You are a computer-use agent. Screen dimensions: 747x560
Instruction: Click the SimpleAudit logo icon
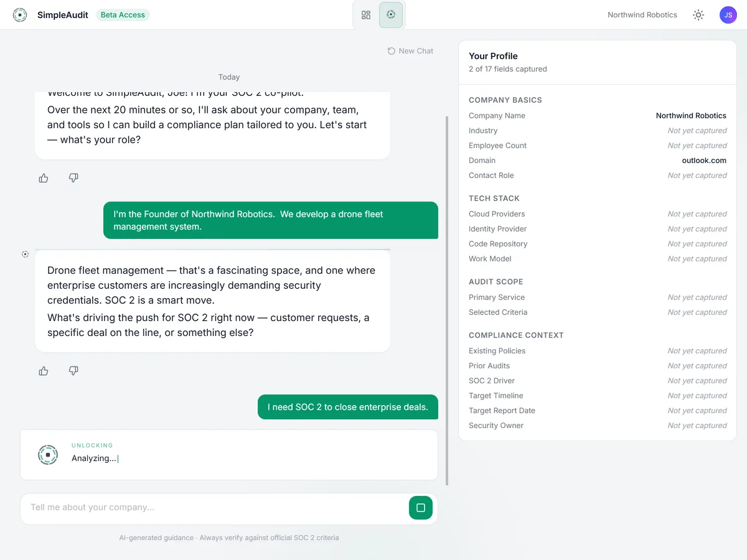20,15
